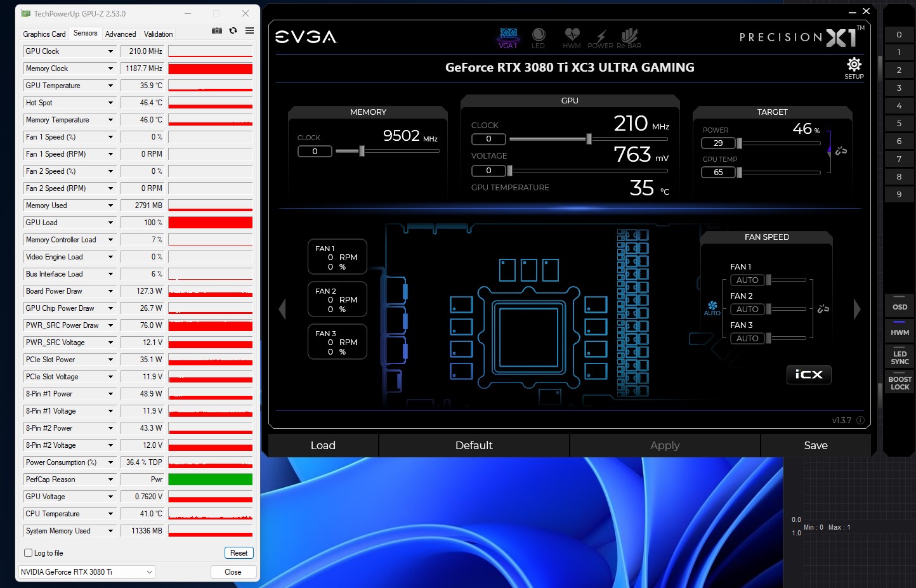This screenshot has width=916, height=588.
Task: Open Precision X1 SETUP gear
Action: pos(854,68)
